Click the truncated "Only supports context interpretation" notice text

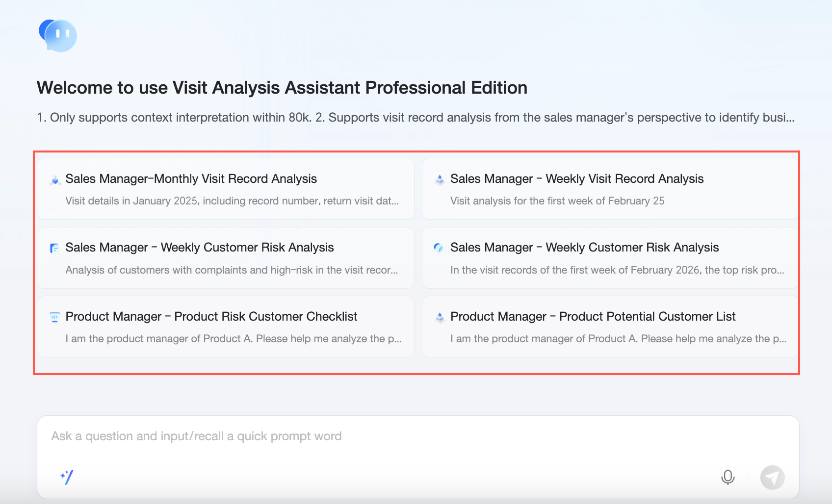tap(415, 118)
